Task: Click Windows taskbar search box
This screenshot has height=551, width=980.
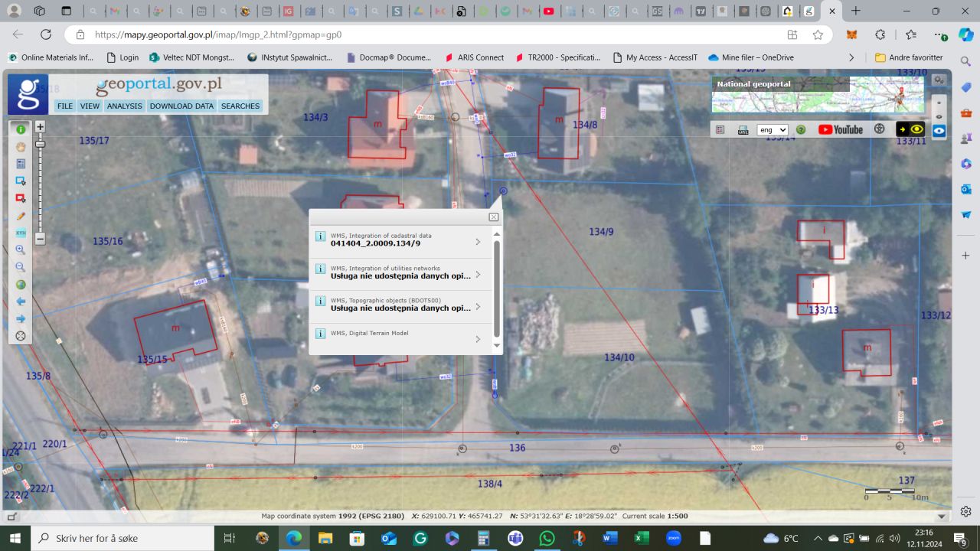Action: click(x=124, y=539)
